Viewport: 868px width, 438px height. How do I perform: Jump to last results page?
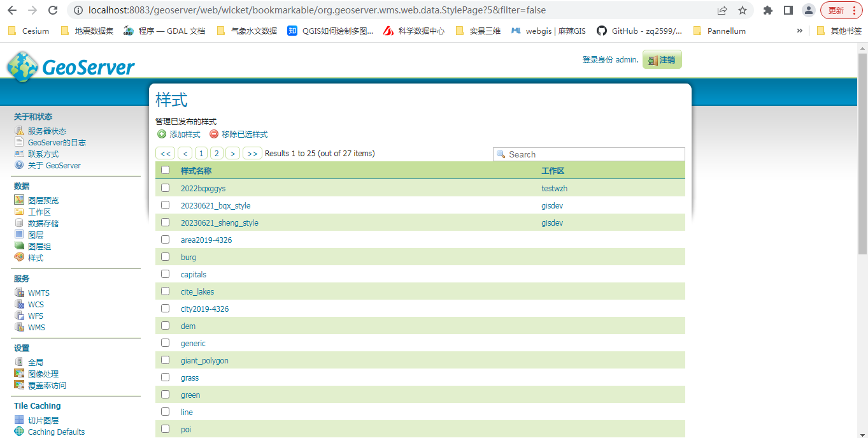(x=252, y=154)
